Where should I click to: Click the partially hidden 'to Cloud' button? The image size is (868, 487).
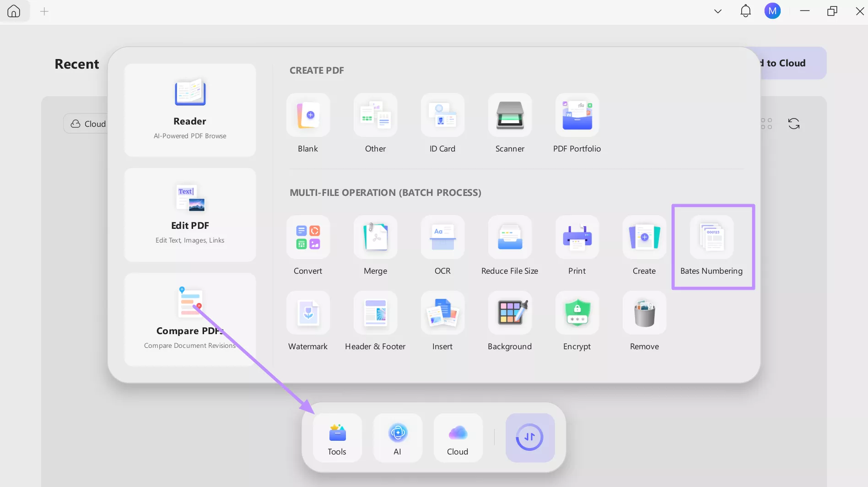793,63
